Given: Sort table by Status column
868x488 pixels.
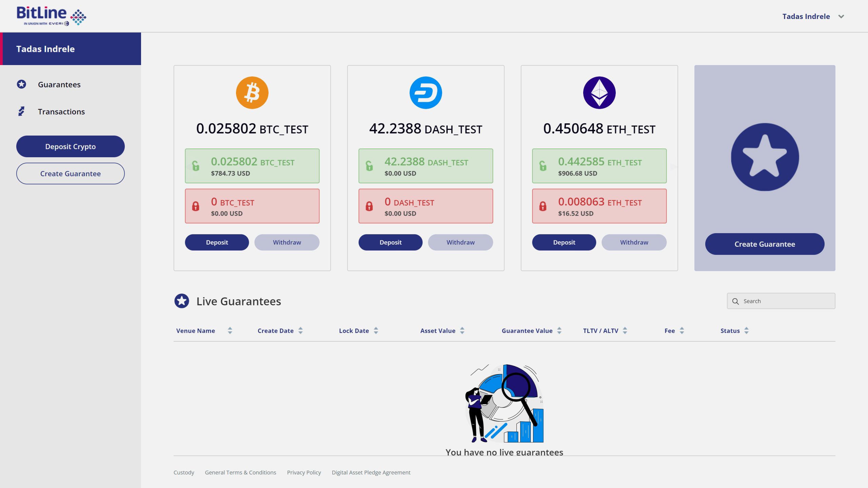Looking at the screenshot, I should pos(746,330).
